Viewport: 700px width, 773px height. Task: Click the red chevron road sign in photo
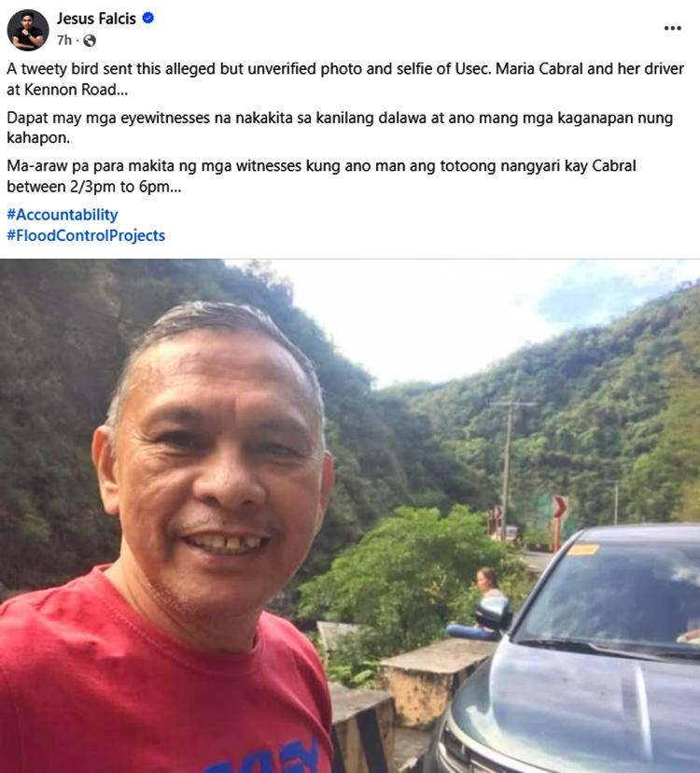pyautogui.click(x=560, y=507)
